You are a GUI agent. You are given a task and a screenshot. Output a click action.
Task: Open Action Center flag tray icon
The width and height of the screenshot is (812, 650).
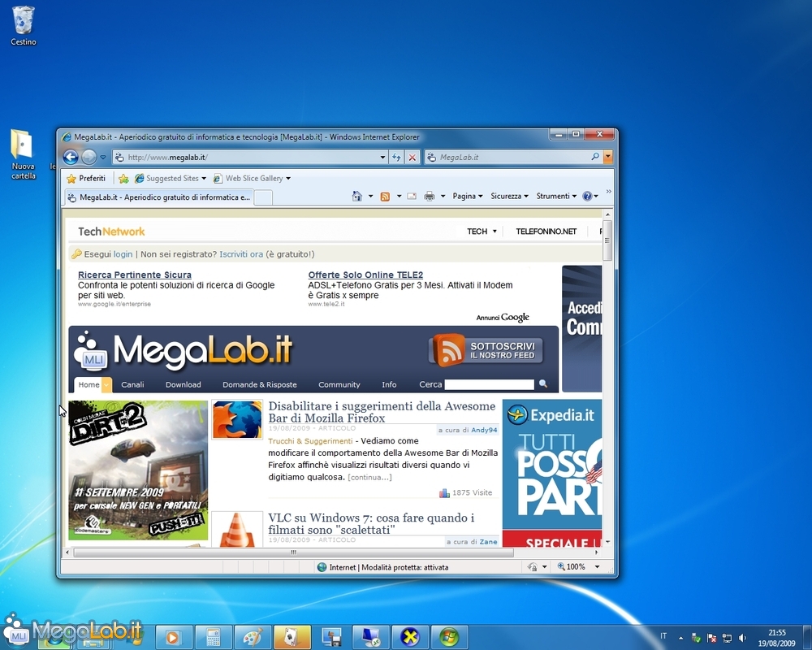coord(712,638)
